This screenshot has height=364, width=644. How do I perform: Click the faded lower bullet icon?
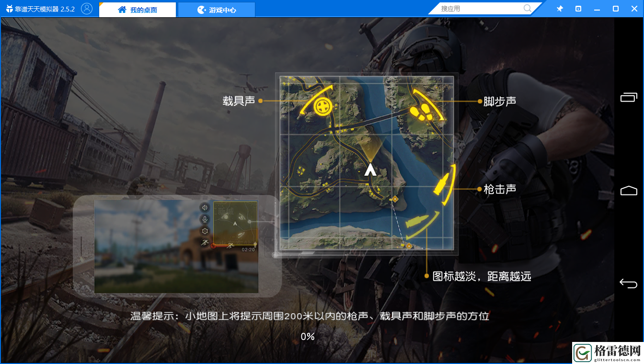click(x=416, y=222)
